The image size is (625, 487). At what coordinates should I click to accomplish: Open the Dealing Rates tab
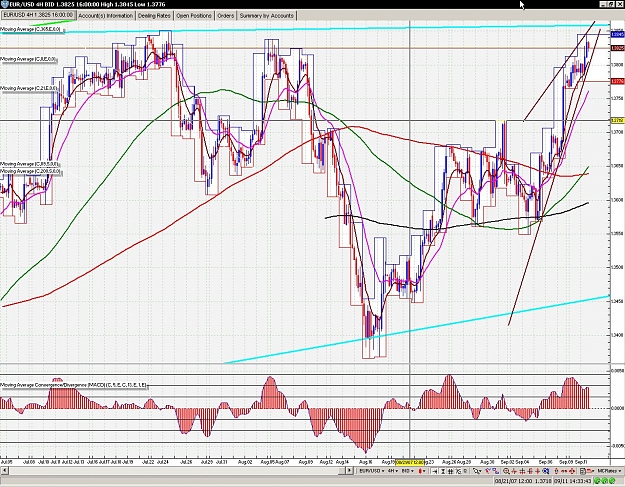[154, 16]
